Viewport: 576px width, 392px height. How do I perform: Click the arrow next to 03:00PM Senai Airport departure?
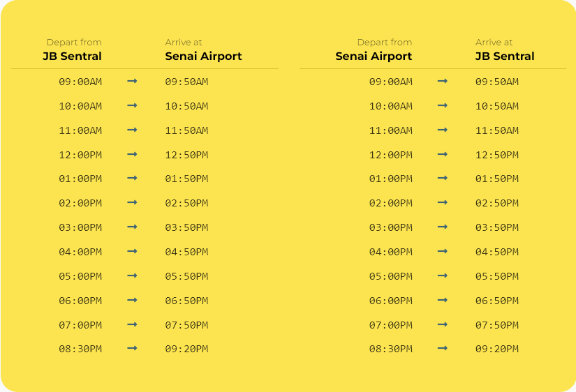(x=443, y=227)
